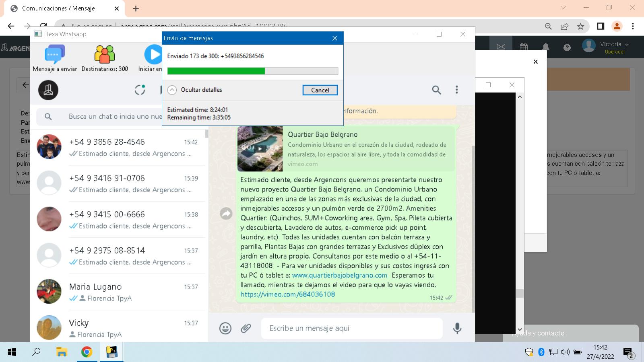This screenshot has width=644, height=362.
Task: Toggle Chrome side panel icon
Action: pos(600,26)
